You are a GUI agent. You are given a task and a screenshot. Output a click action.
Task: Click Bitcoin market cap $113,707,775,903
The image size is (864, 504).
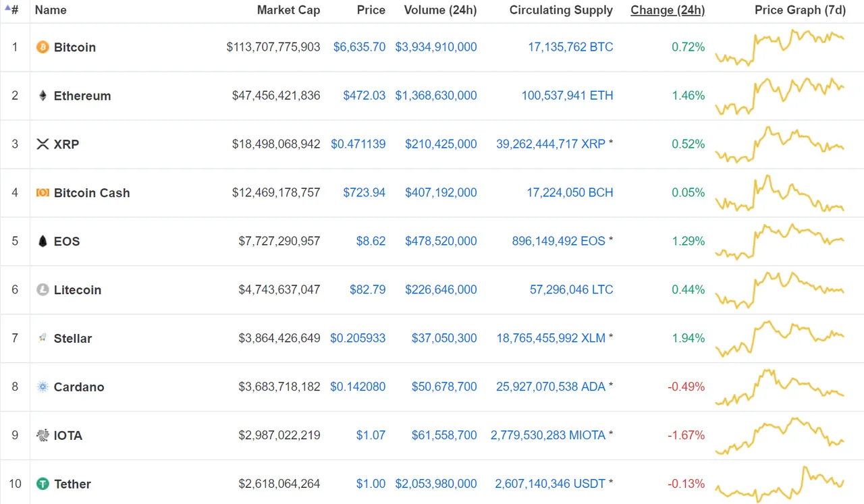click(273, 47)
